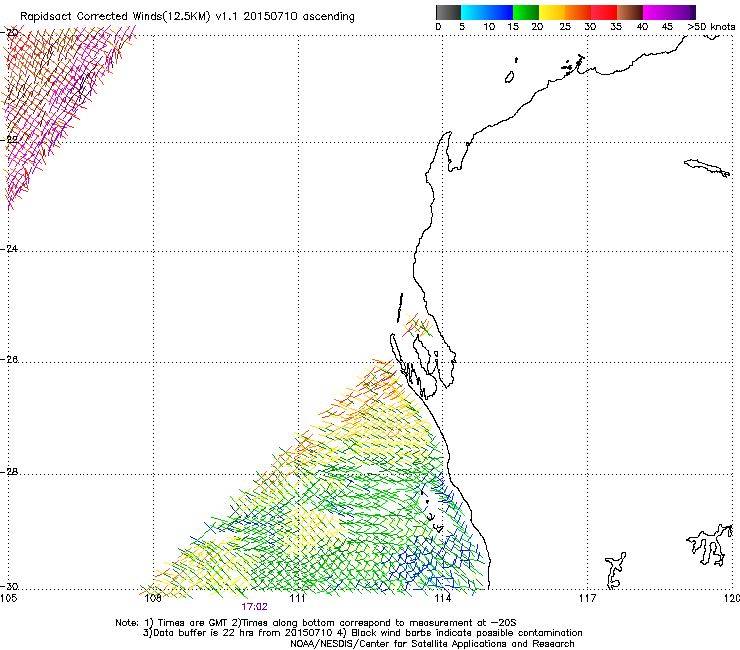Click the NOAA/NESDIS credit line
Image resolution: width=740 pixels, height=650 pixels.
[432, 644]
